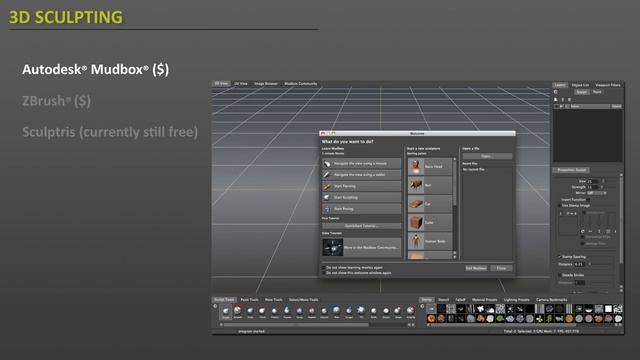Select the Foamy brush in Sculpt Tools tray
Screen dimensions: 640x360
(287, 312)
